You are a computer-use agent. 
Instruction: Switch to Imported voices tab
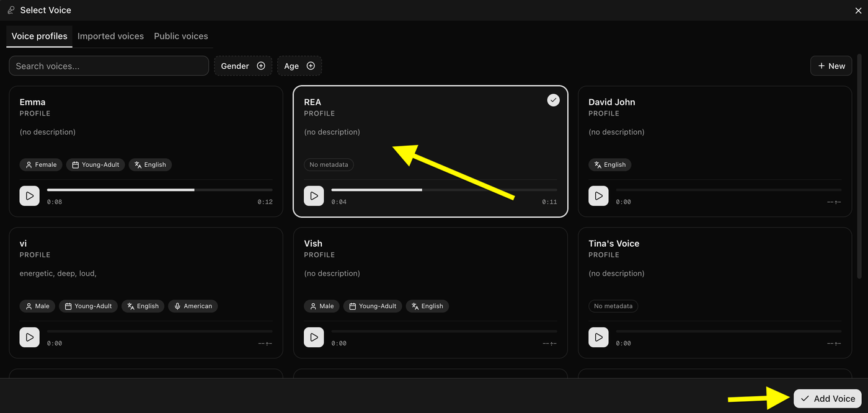coord(110,36)
